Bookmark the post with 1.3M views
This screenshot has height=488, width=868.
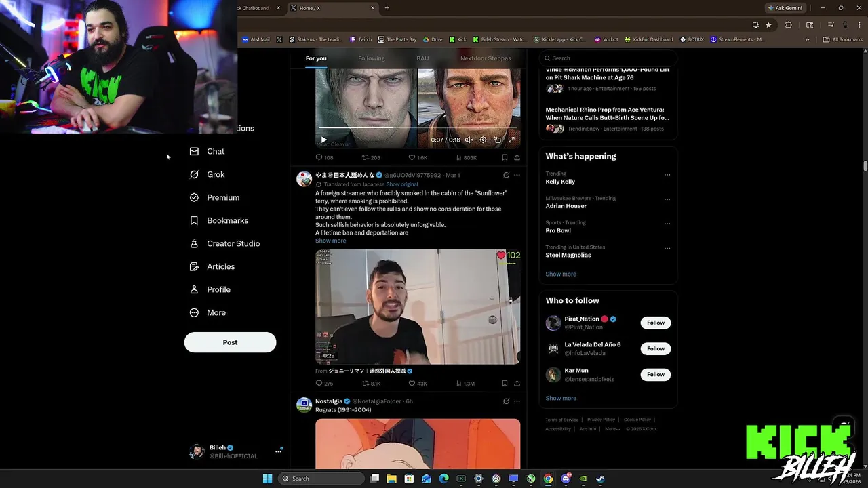505,384
